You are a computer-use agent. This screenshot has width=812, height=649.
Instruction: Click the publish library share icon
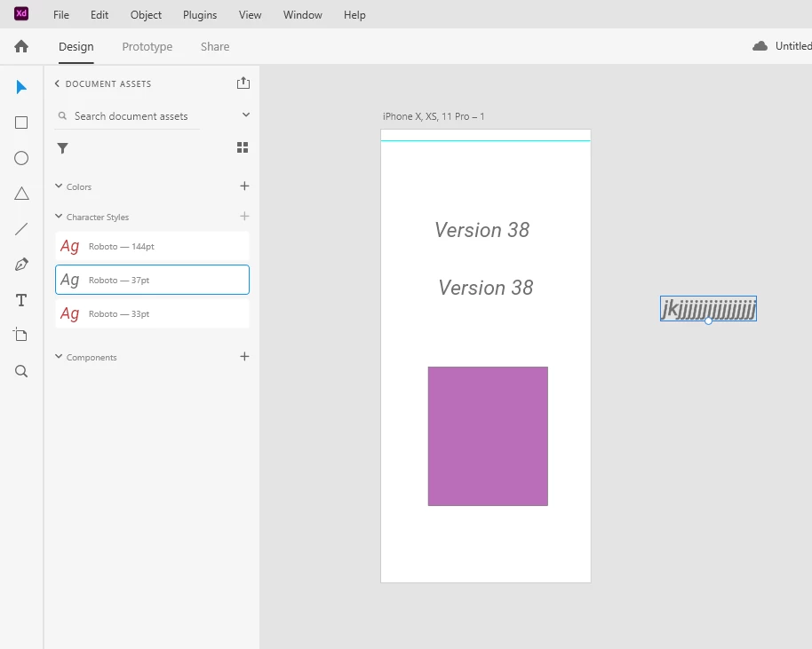(243, 83)
